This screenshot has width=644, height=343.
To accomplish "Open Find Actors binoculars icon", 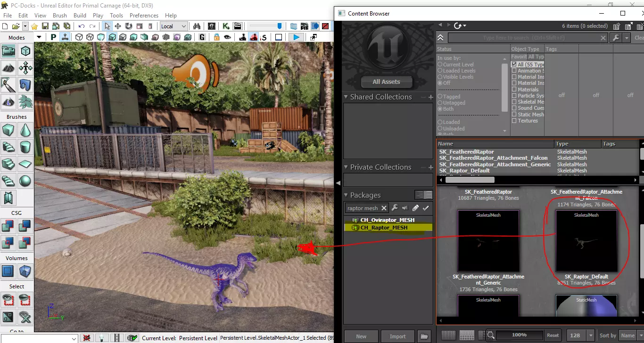I will pyautogui.click(x=197, y=26).
